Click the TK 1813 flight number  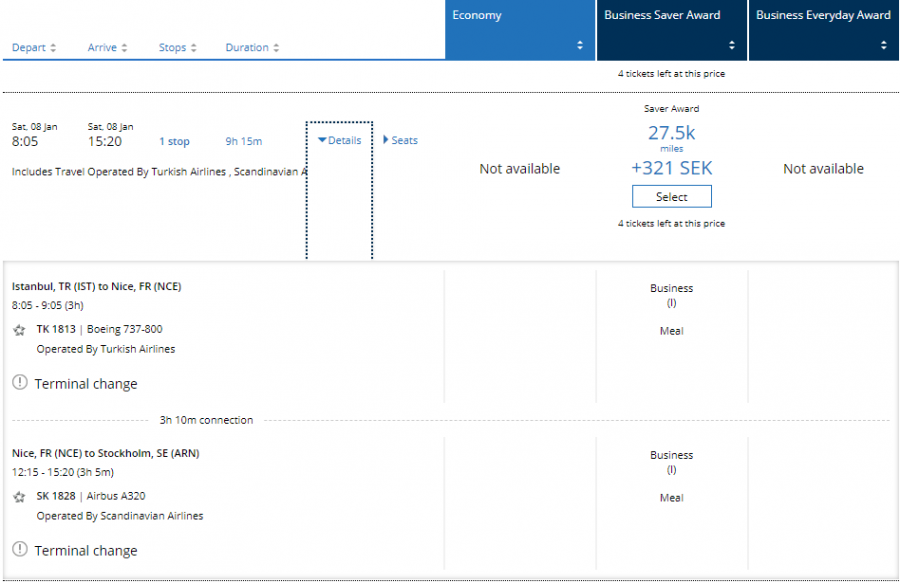tap(56, 329)
